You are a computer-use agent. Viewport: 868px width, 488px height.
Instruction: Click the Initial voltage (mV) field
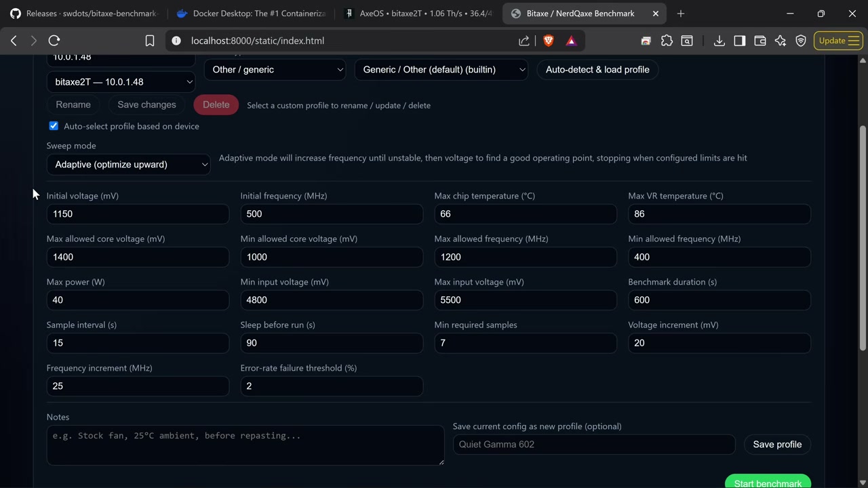coord(138,214)
